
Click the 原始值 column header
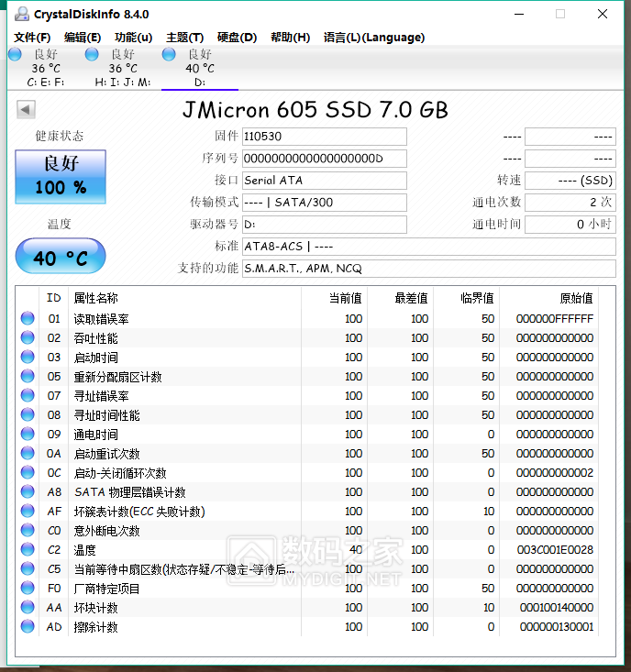[548, 298]
